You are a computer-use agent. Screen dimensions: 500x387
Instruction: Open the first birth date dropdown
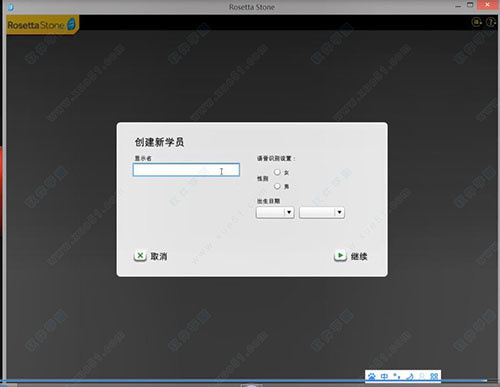click(275, 212)
